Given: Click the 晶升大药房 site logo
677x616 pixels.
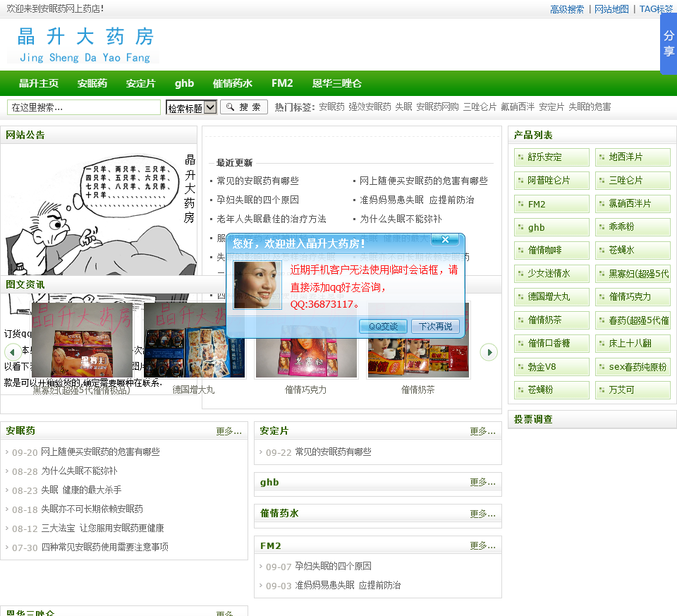Looking at the screenshot, I should pyautogui.click(x=85, y=44).
